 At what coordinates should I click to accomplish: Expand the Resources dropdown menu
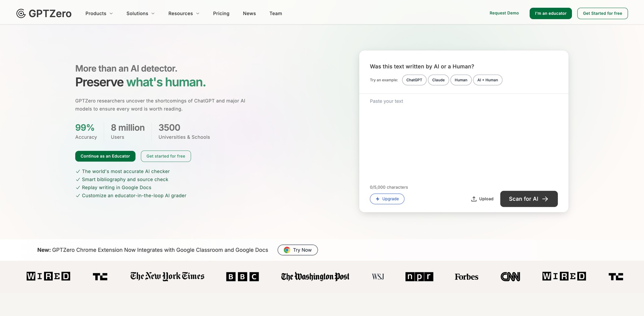pyautogui.click(x=184, y=13)
